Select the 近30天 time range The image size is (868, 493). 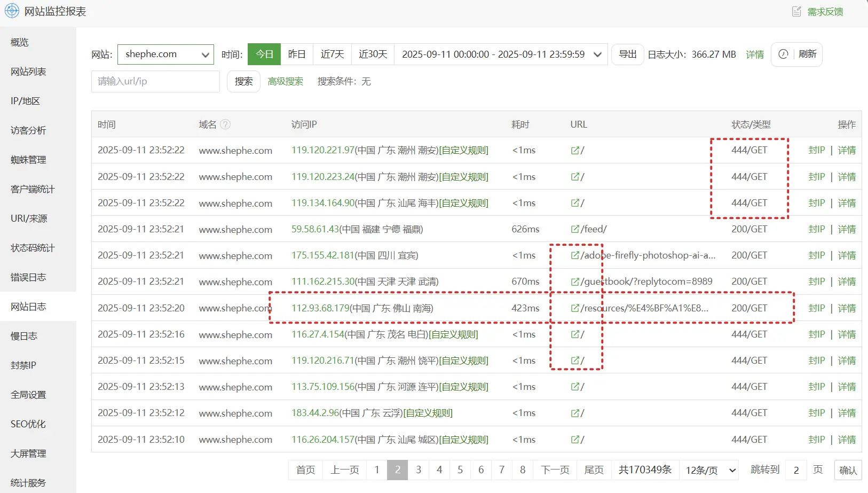373,54
